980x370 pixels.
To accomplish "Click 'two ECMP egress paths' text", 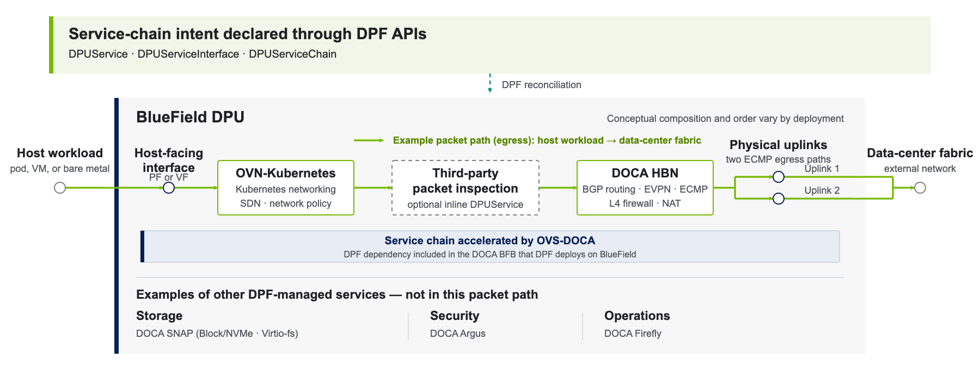I will (x=779, y=159).
